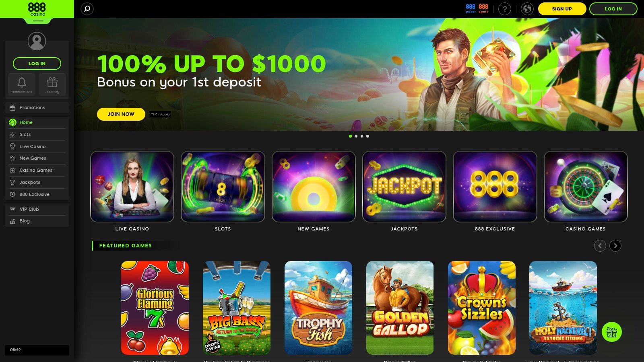644x362 pixels.
Task: Click the green floating gift icon
Action: [612, 332]
